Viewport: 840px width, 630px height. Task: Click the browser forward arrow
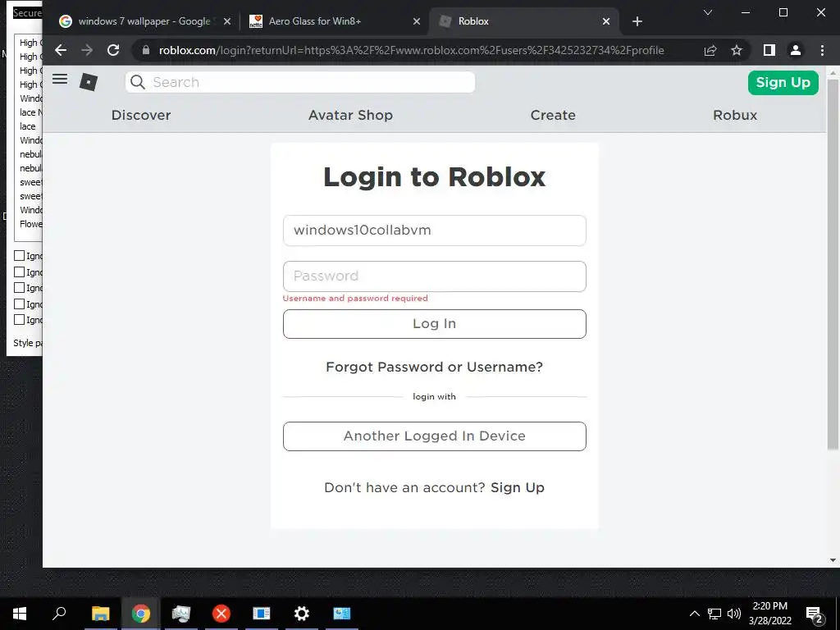click(x=87, y=50)
